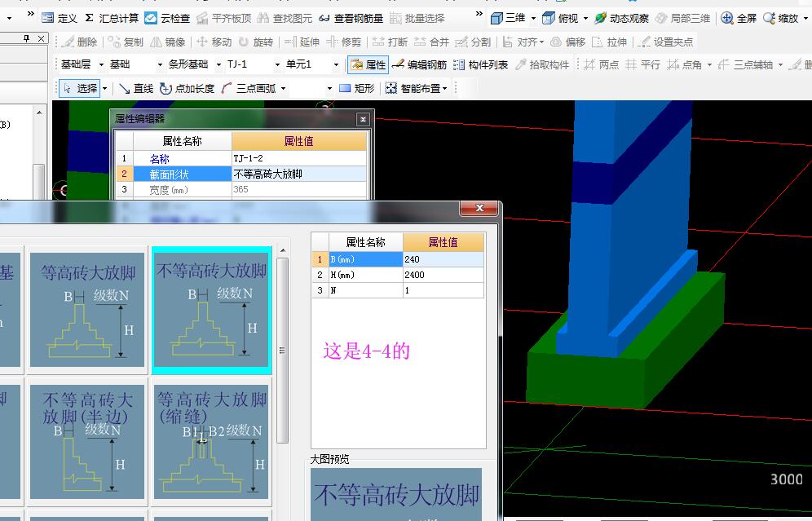Select 平行 parallel axis tool
The width and height of the screenshot is (812, 521).
642,64
